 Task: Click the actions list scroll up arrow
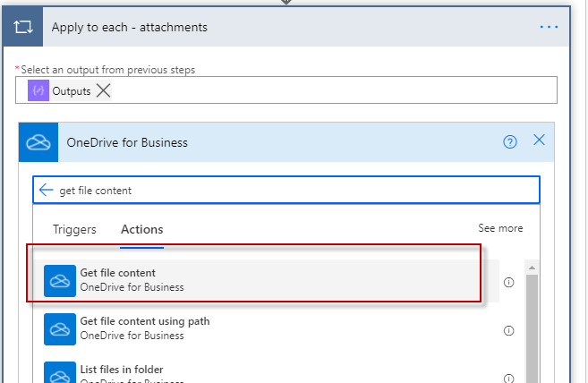532,268
